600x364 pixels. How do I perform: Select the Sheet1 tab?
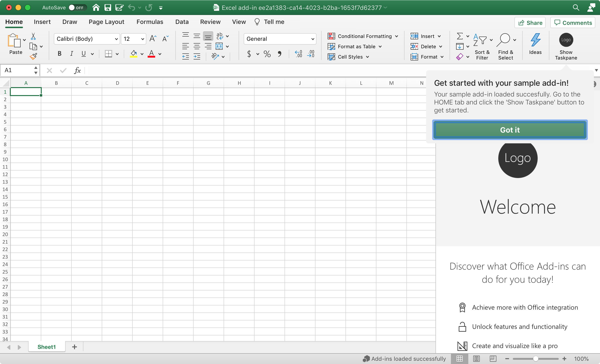pos(46,347)
